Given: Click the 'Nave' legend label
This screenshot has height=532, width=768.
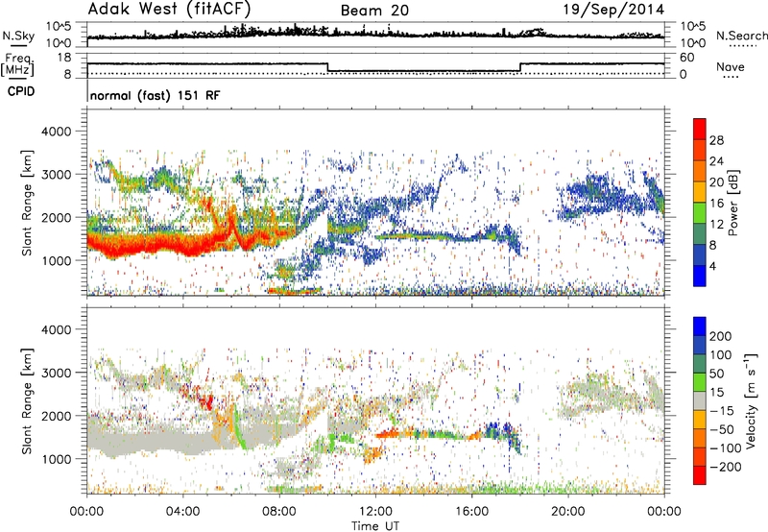Looking at the screenshot, I should (x=731, y=66).
